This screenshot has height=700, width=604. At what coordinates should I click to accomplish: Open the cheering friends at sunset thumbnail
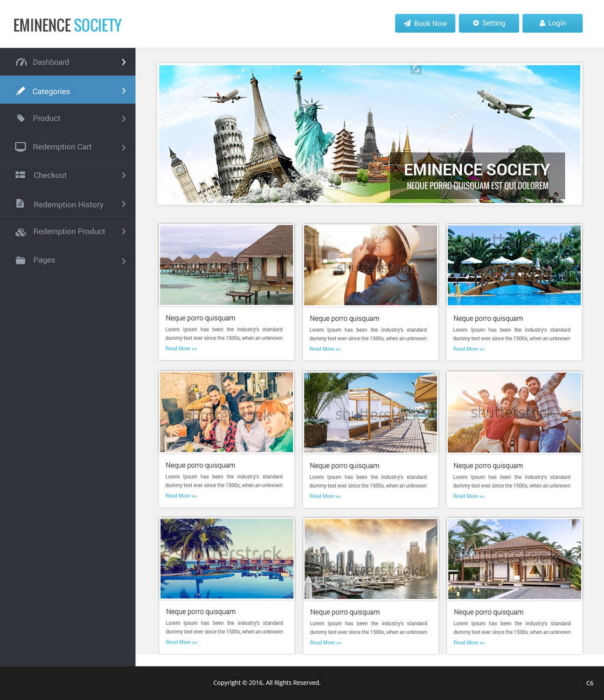[x=514, y=413]
